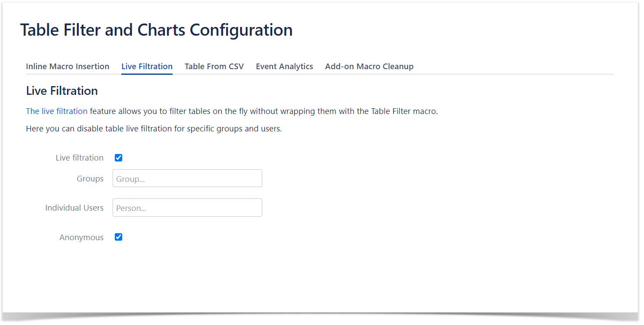This screenshot has width=644, height=325.
Task: Open the Add-on Macro Cleanup tab
Action: point(369,67)
